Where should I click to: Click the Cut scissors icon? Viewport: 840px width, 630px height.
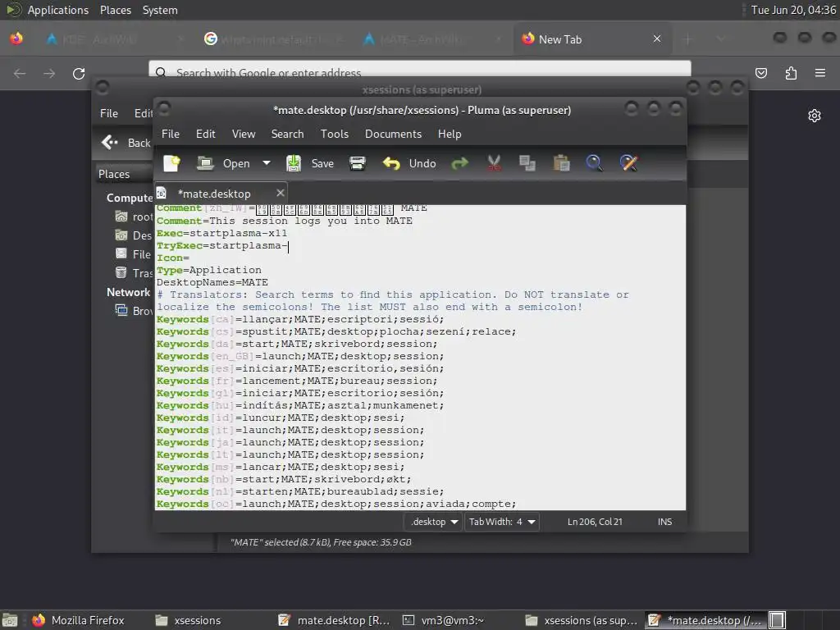tap(494, 163)
